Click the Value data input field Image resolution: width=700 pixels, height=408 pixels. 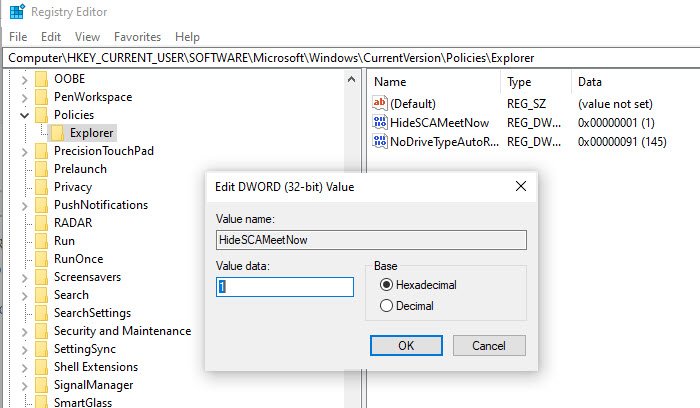[x=285, y=287]
